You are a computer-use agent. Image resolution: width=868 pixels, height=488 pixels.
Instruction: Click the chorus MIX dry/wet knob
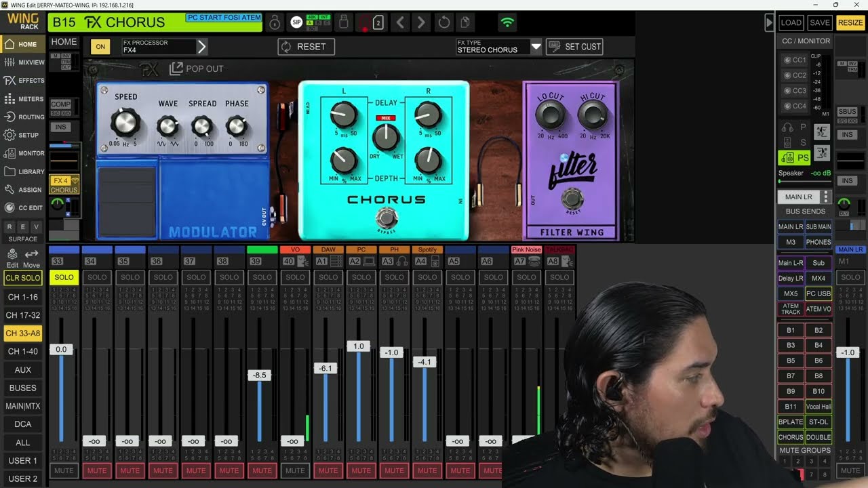387,137
